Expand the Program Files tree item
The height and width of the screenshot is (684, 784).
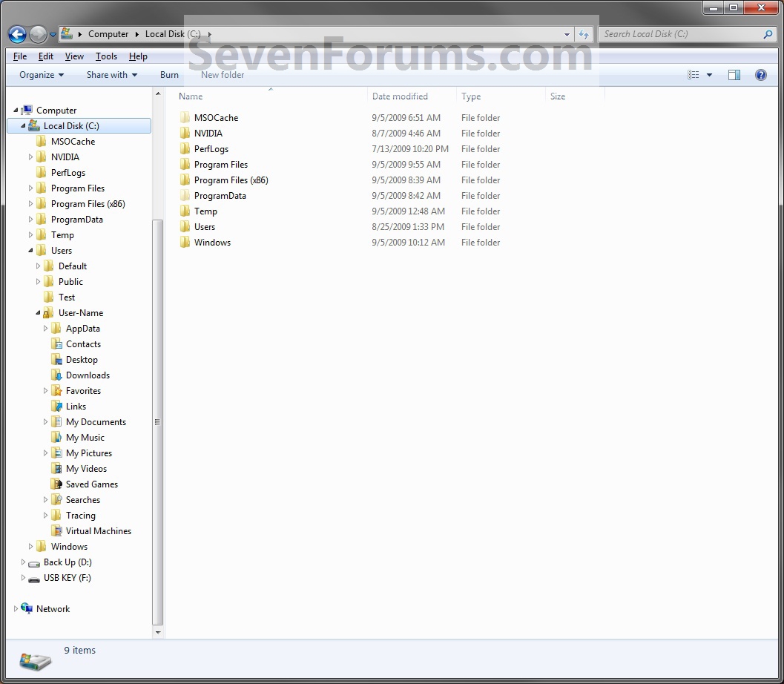30,188
